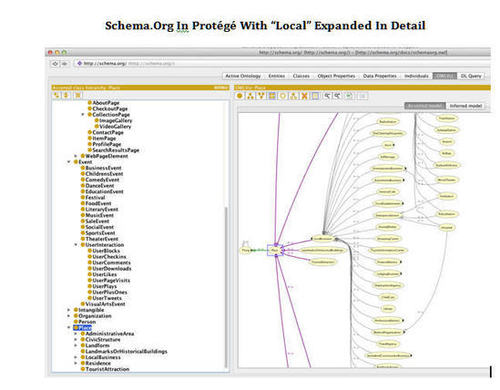Image resolution: width=500 pixels, height=390 pixels.
Task: Collapse the UserInteraction tree node
Action: [76, 245]
